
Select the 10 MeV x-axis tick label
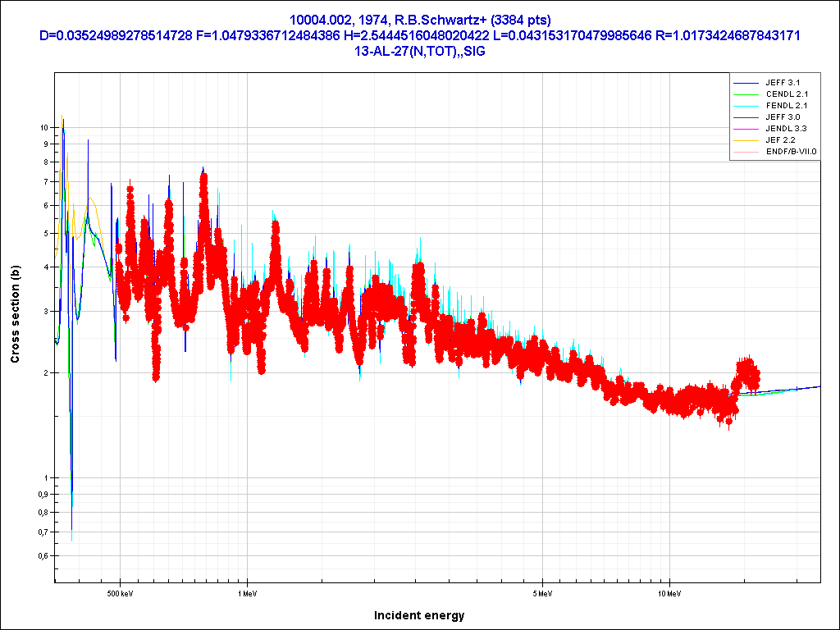pyautogui.click(x=669, y=592)
